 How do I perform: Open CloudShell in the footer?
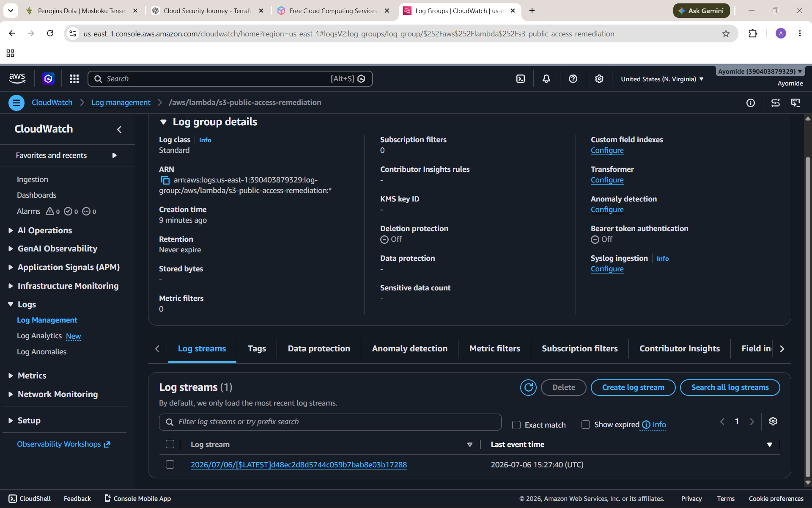[30, 499]
